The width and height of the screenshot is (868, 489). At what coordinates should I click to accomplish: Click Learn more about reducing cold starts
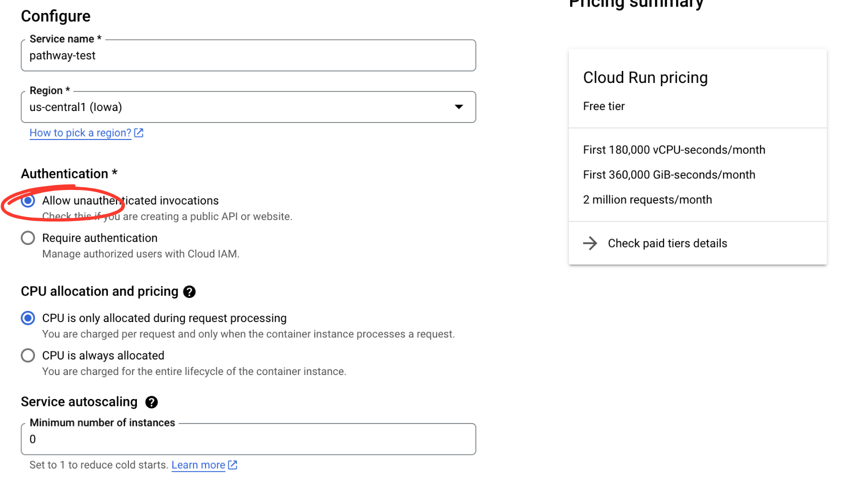click(x=198, y=465)
